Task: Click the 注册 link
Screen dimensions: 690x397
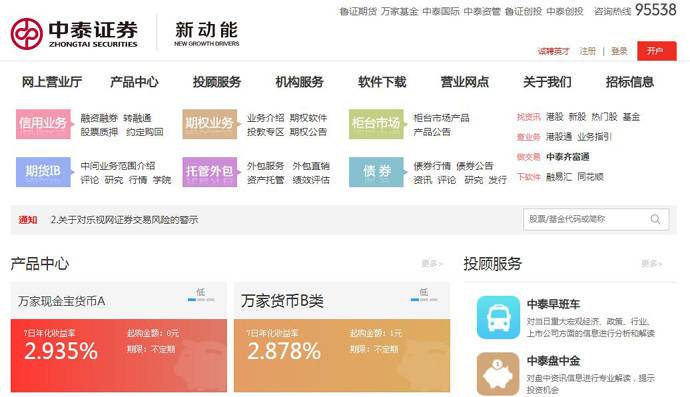Action: pos(587,51)
